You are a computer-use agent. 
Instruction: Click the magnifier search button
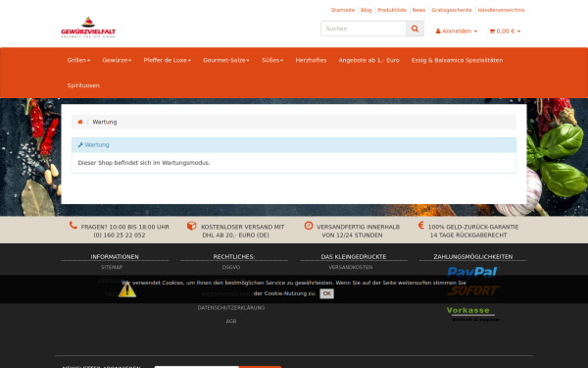415,28
